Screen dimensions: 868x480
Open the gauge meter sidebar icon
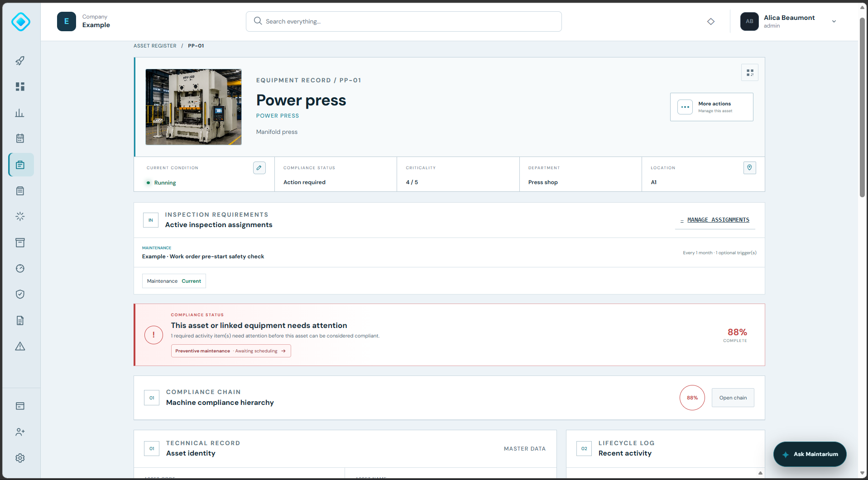coord(20,268)
